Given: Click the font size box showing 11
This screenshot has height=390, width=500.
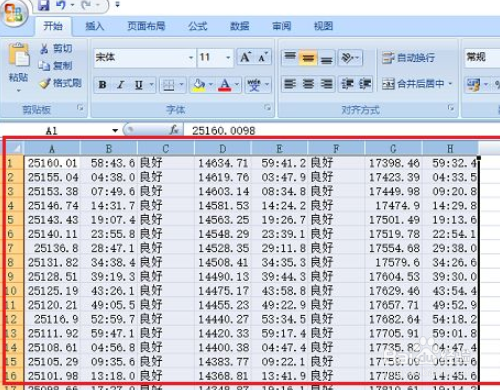Looking at the screenshot, I should tap(211, 58).
